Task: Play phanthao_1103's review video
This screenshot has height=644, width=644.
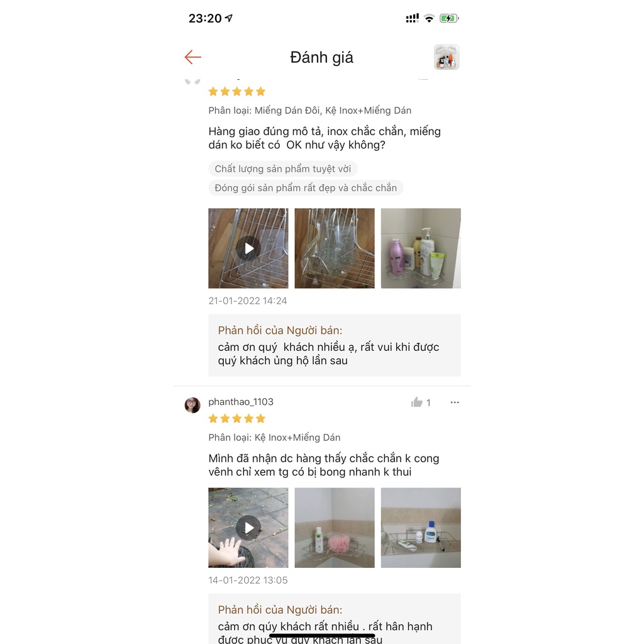Action: tap(248, 528)
